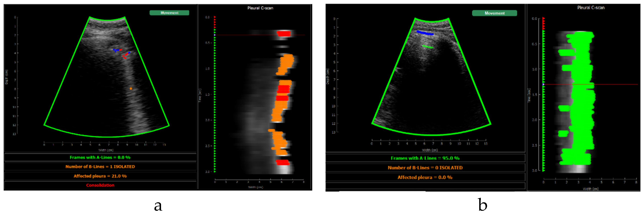Click the blue pleura line in right ultrasound
The height and width of the screenshot is (214, 644).
(425, 33)
